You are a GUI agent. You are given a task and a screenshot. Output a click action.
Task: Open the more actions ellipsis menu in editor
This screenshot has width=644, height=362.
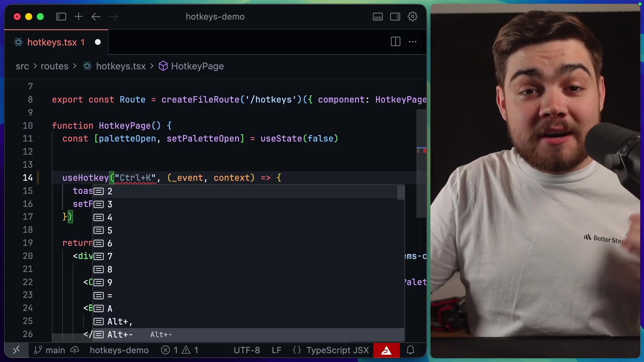point(412,42)
